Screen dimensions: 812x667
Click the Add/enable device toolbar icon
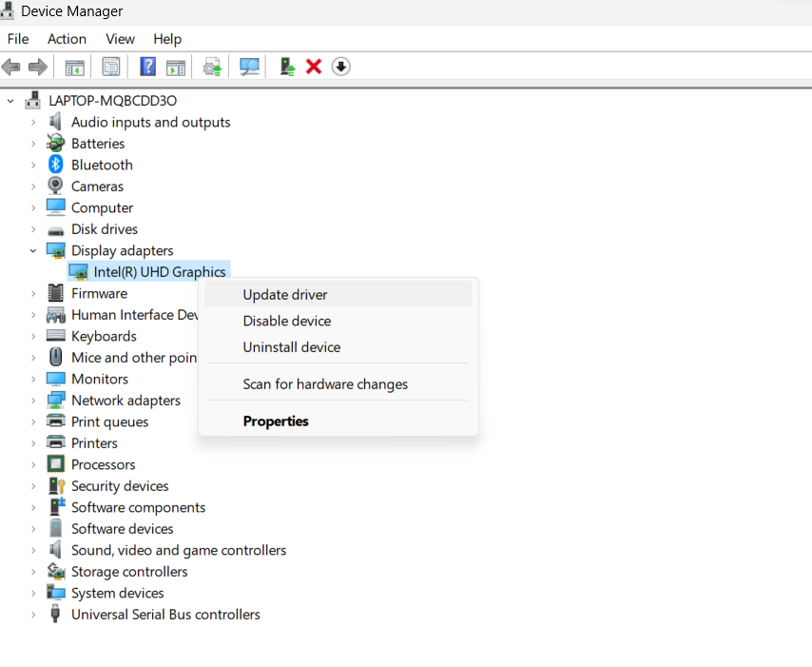(287, 67)
